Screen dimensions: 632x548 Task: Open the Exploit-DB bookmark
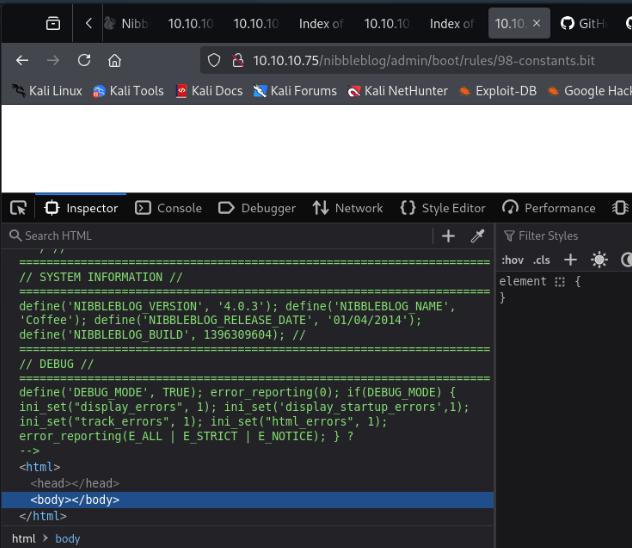click(497, 91)
